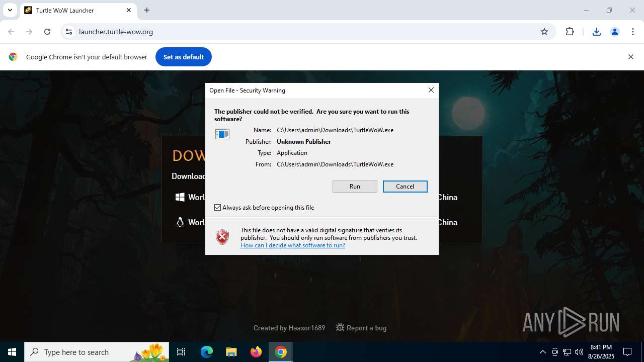Click the Chrome icon in the taskbar
Screen dimensions: 644x362
(281, 352)
